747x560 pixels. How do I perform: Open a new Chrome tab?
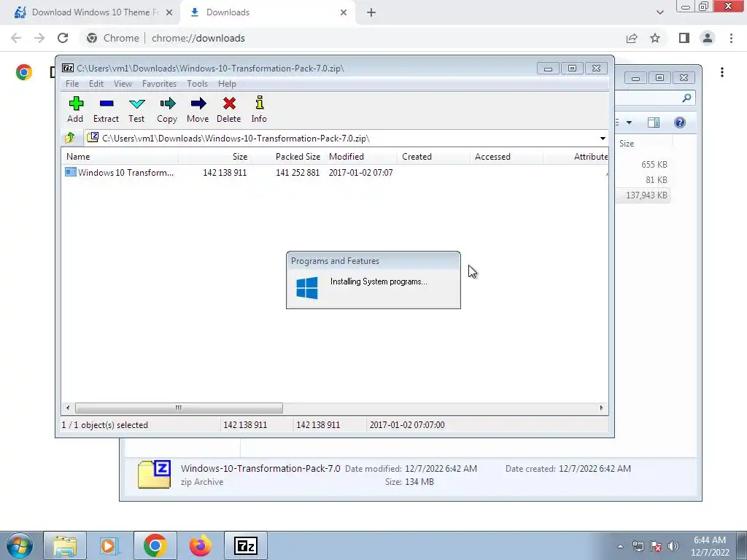[x=371, y=12]
